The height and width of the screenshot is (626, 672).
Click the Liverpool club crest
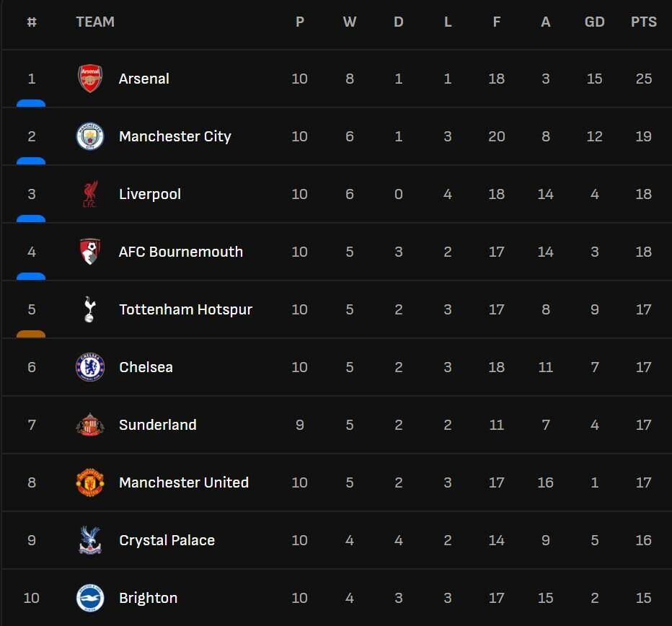(x=90, y=194)
